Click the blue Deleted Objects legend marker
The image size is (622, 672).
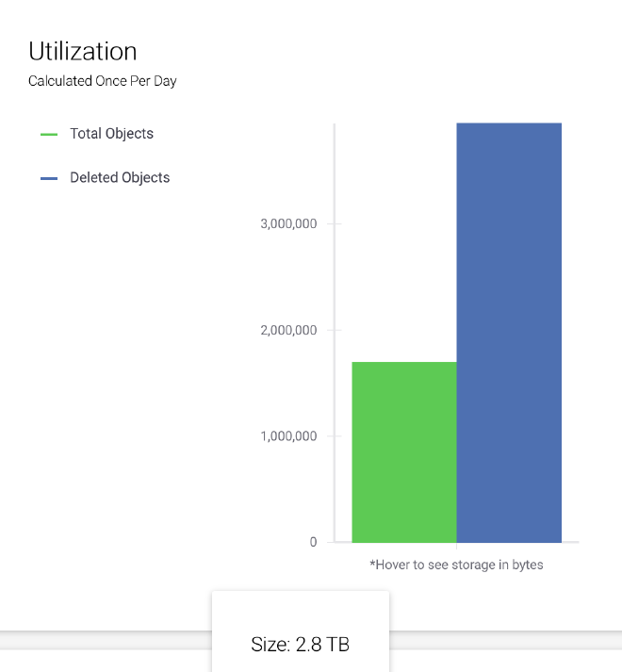(49, 178)
